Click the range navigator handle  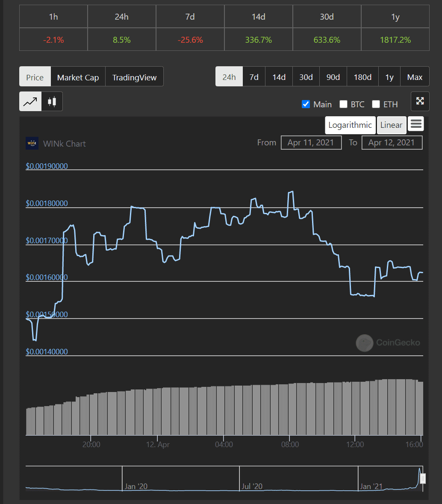(x=423, y=478)
